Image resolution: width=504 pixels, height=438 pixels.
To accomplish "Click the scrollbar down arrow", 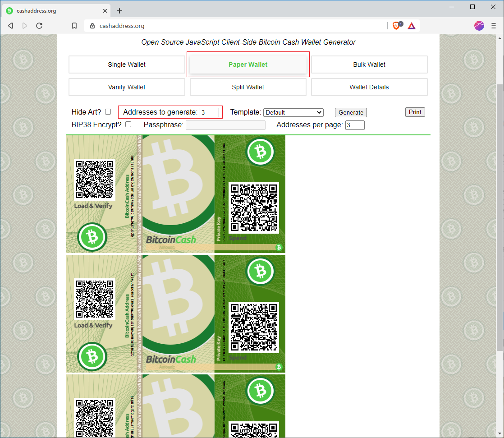I will [499, 433].
